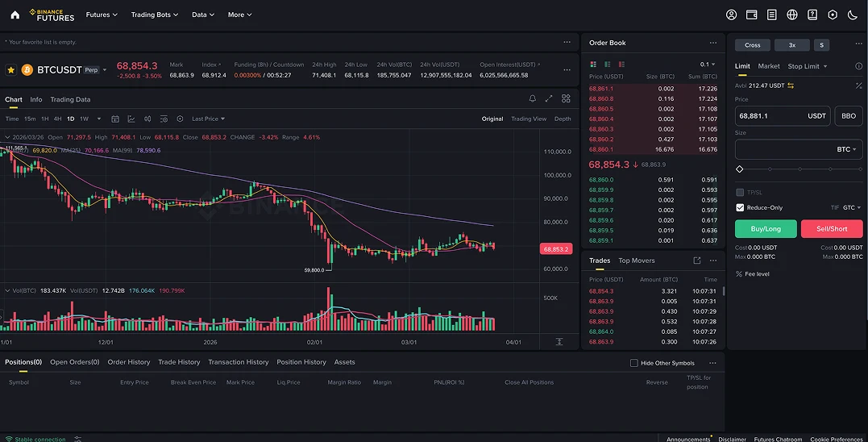Click the transfer arrows icon beside Avbl
The height and width of the screenshot is (442, 868).
pyautogui.click(x=791, y=85)
